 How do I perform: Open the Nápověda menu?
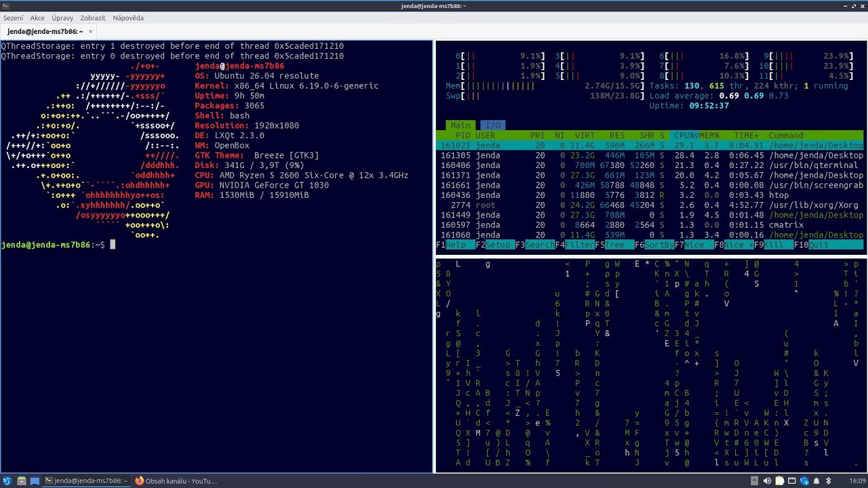[x=128, y=18]
